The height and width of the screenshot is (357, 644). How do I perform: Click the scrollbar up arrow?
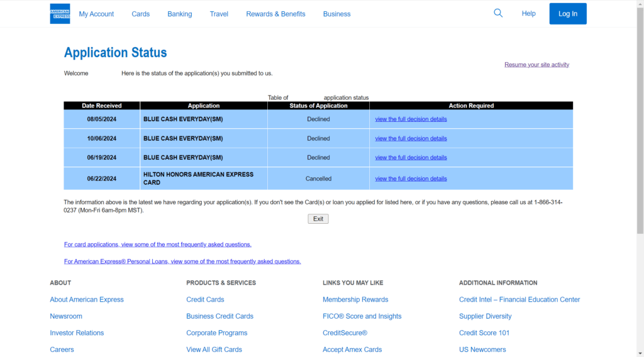pos(640,3)
